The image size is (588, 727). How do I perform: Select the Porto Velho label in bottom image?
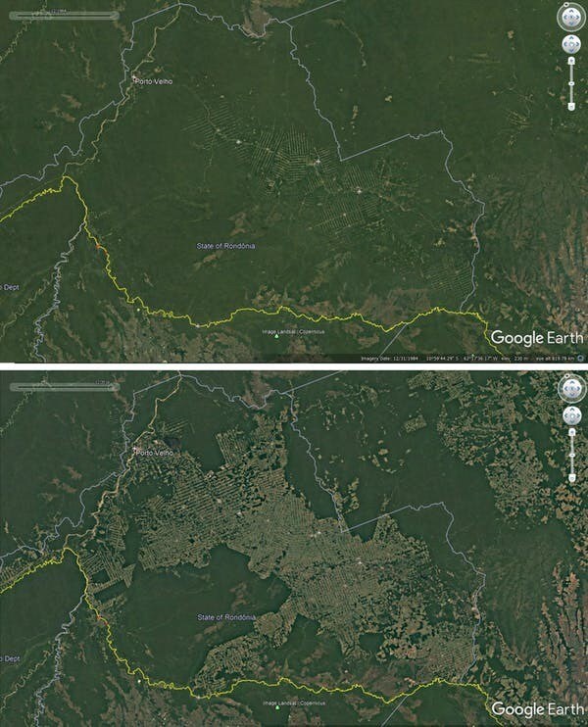pos(154,453)
